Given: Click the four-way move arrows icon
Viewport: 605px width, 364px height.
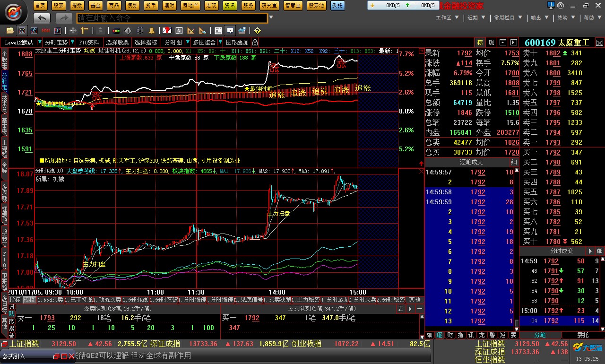Looking at the screenshot, I should click(73, 31).
